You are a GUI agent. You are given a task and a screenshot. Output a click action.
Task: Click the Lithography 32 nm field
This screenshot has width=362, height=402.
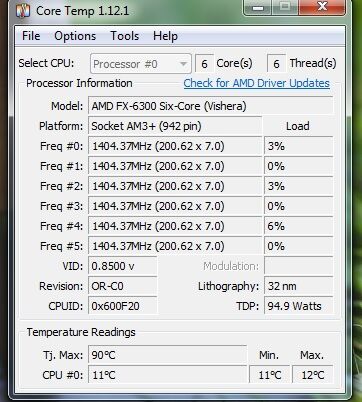[x=299, y=286]
